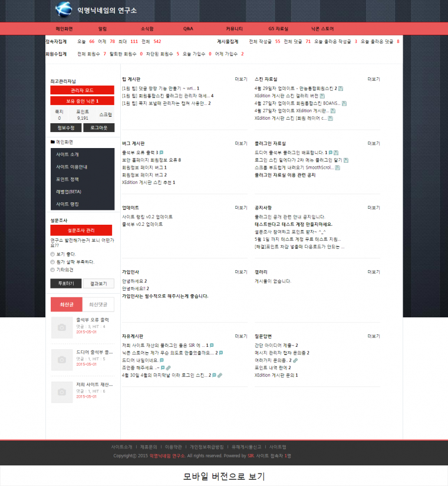This screenshot has width=448, height=486.
Task: Open 사이트 소개 in sidebar menu
Action: point(83,155)
